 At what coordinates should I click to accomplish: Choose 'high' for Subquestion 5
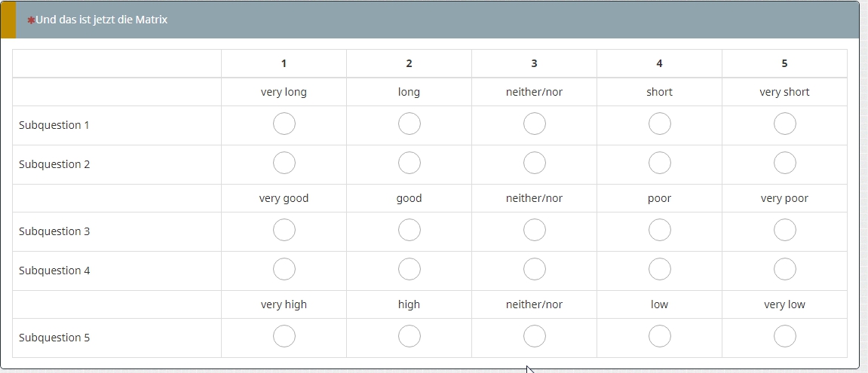coord(409,337)
